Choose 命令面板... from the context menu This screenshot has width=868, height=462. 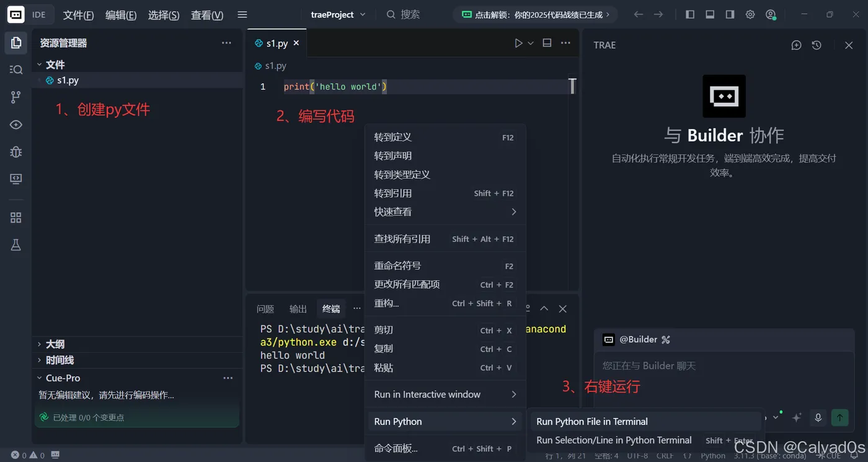[445, 448]
